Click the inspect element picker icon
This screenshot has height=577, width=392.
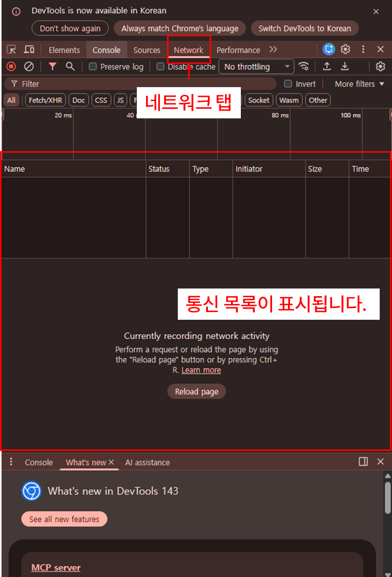11,50
